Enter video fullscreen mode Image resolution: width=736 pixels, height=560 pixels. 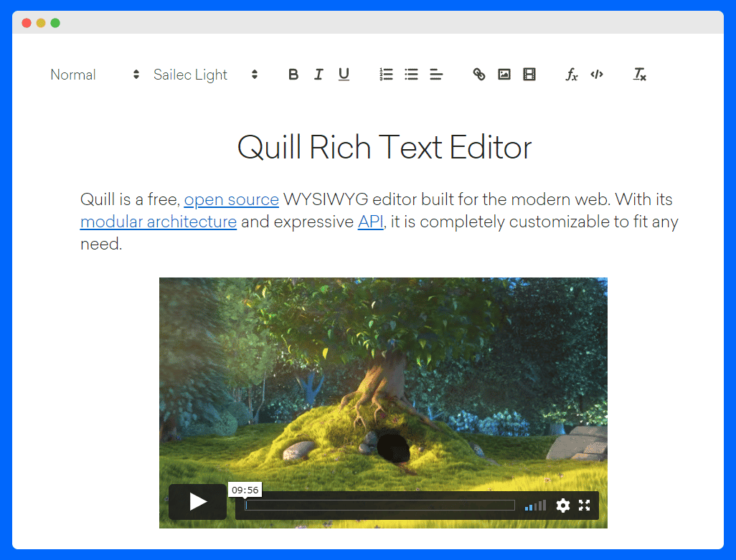[x=585, y=506]
